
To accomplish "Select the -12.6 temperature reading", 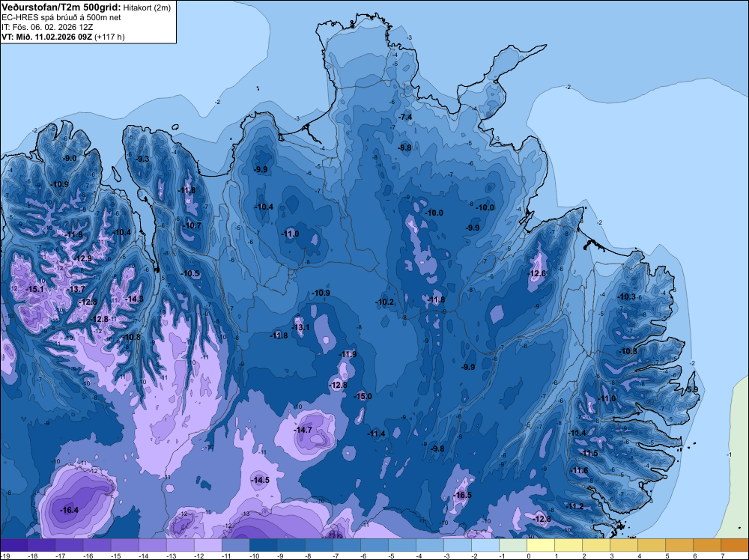I will [x=536, y=273].
